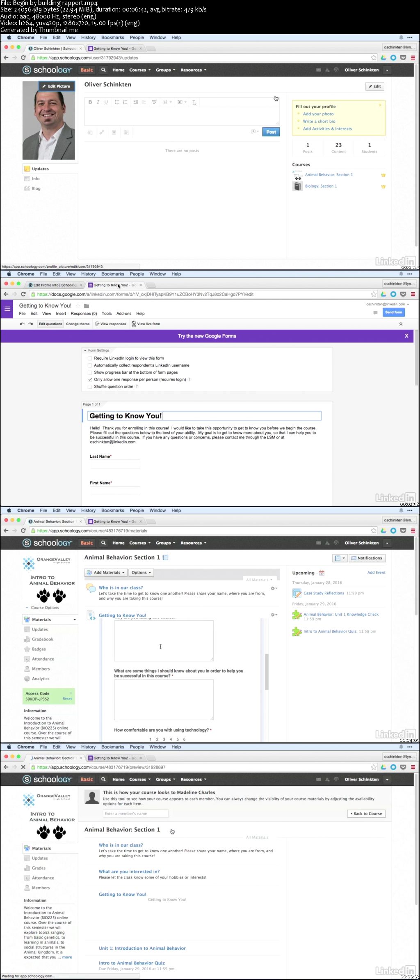
Task: Expand the Materials sidebar arrow in Animal Behavior course
Action: coord(75,620)
